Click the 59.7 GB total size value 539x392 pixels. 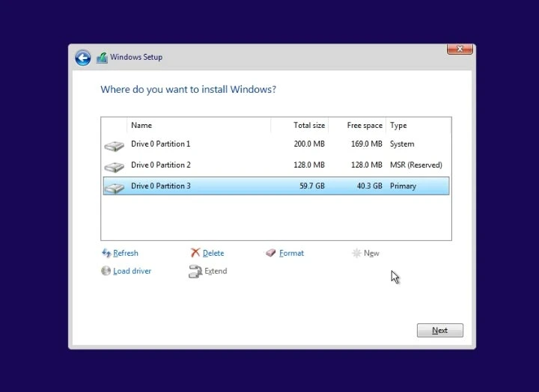point(312,186)
